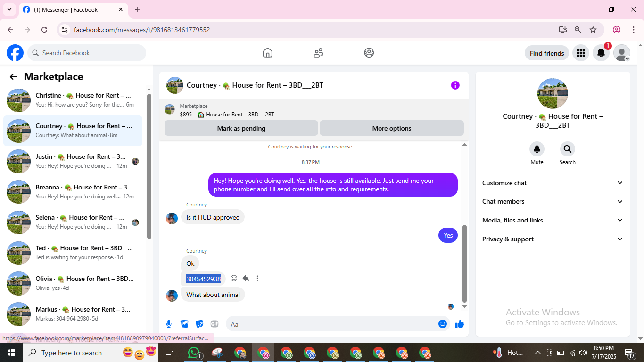644x362 pixels.
Task: Send a thumbs-up like
Action: click(460, 324)
